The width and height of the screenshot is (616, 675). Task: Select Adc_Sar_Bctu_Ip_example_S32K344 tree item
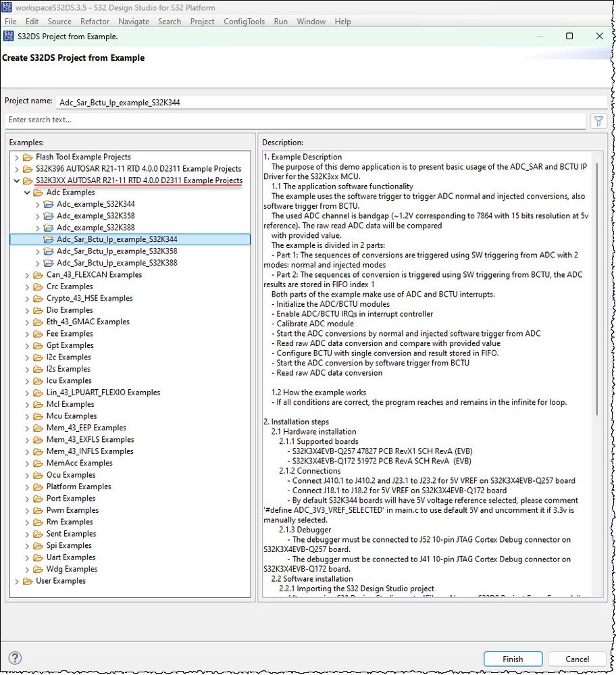point(130,239)
